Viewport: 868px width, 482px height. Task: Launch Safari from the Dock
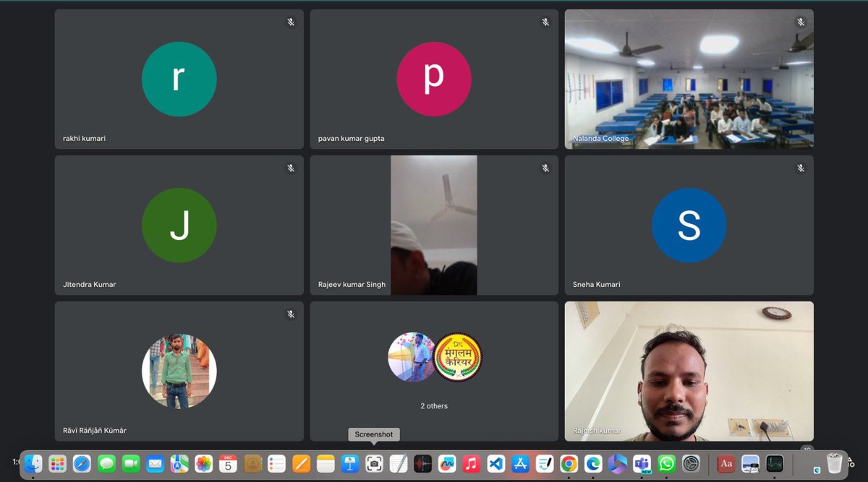tap(82, 463)
